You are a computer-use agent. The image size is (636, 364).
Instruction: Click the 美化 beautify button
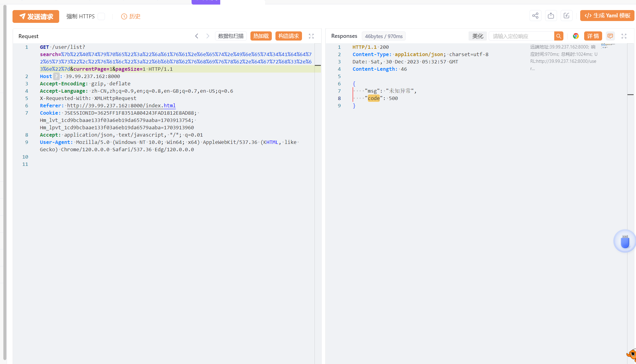478,36
